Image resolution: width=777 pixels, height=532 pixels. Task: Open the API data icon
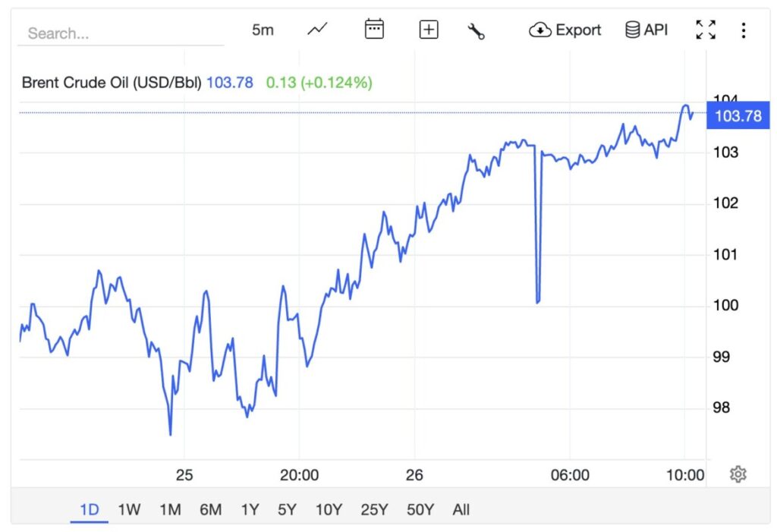coord(631,29)
